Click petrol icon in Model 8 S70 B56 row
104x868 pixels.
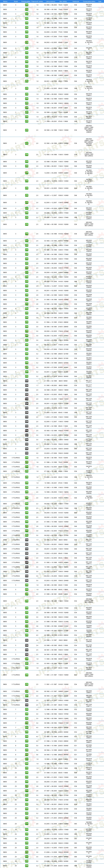27,754
